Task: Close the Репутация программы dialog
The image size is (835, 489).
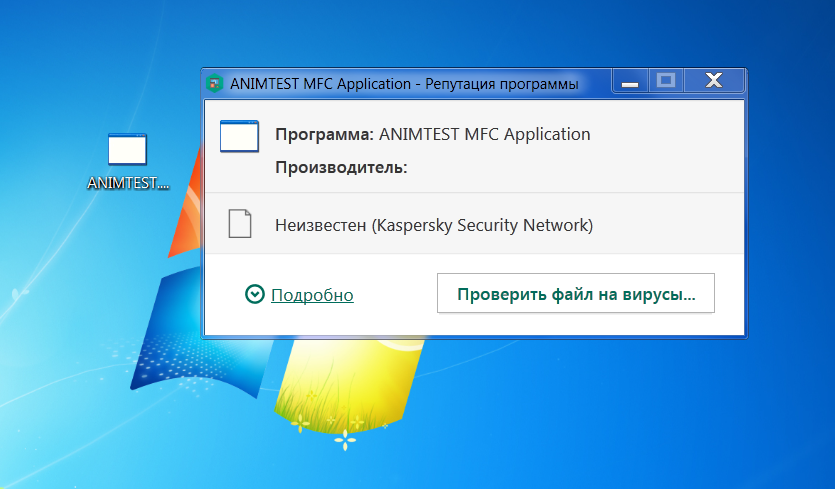Action: click(x=714, y=81)
